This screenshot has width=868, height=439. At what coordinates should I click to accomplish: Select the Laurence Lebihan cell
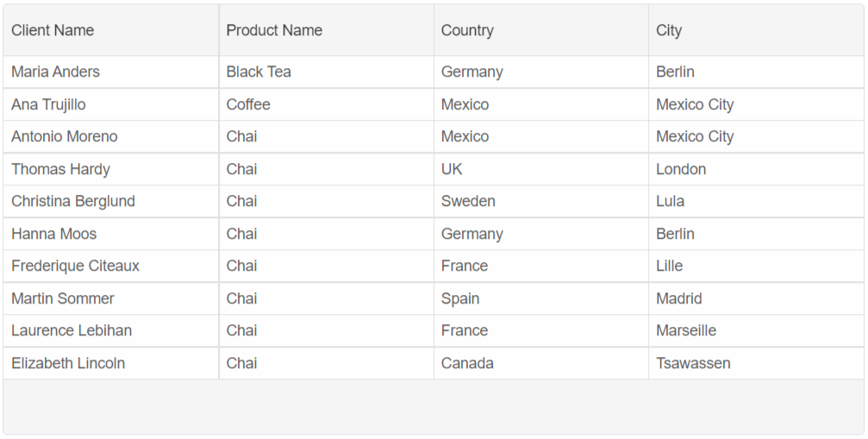(x=72, y=330)
